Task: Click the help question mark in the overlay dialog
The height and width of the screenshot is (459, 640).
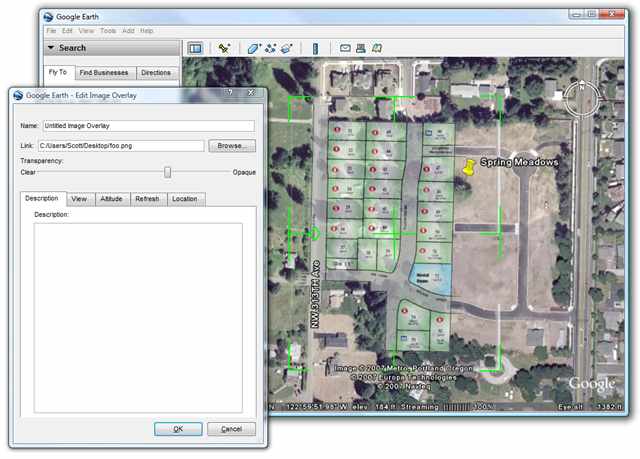Action: pyautogui.click(x=230, y=93)
